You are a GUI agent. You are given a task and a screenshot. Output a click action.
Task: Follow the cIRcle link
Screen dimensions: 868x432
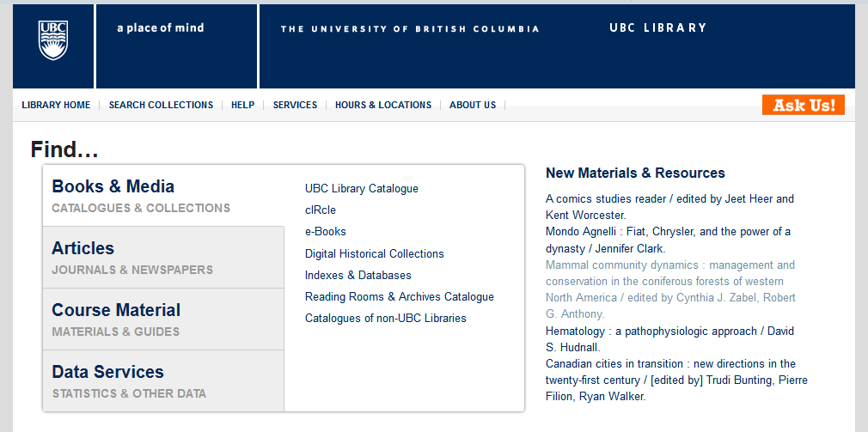(321, 210)
